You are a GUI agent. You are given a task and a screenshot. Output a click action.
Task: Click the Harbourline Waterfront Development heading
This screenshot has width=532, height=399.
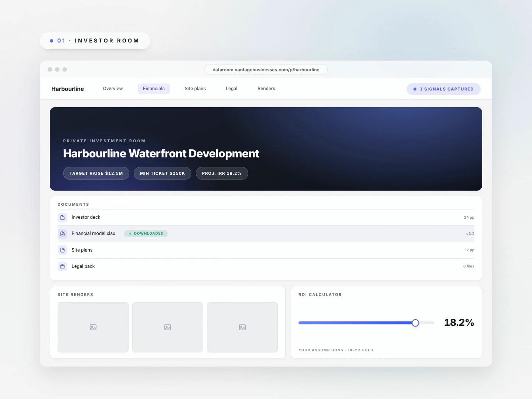tap(161, 153)
